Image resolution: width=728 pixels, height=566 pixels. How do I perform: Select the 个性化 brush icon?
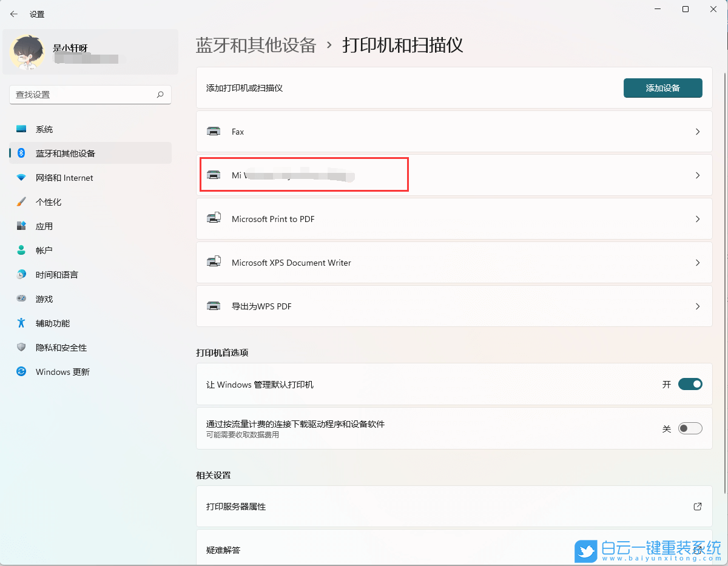pyautogui.click(x=21, y=201)
